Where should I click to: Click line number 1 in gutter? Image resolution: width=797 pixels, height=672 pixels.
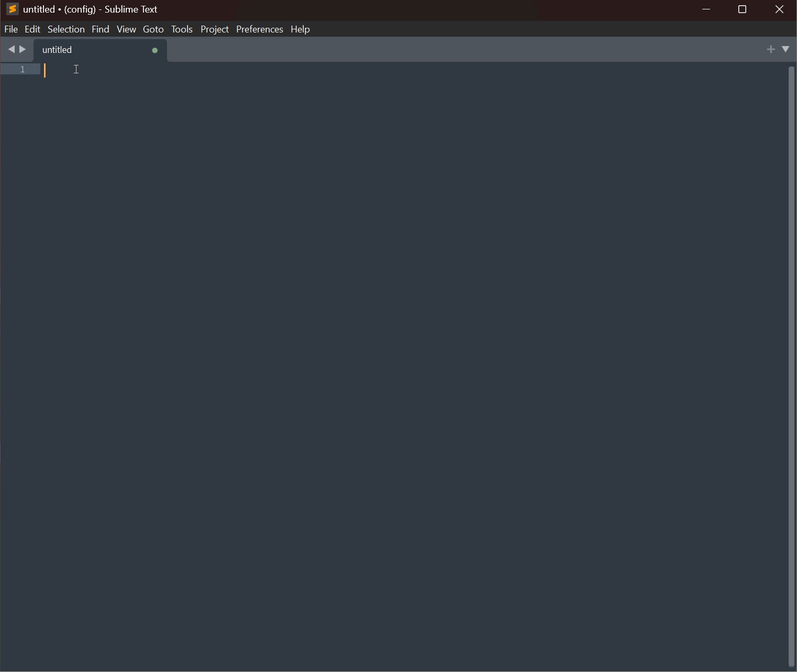23,69
